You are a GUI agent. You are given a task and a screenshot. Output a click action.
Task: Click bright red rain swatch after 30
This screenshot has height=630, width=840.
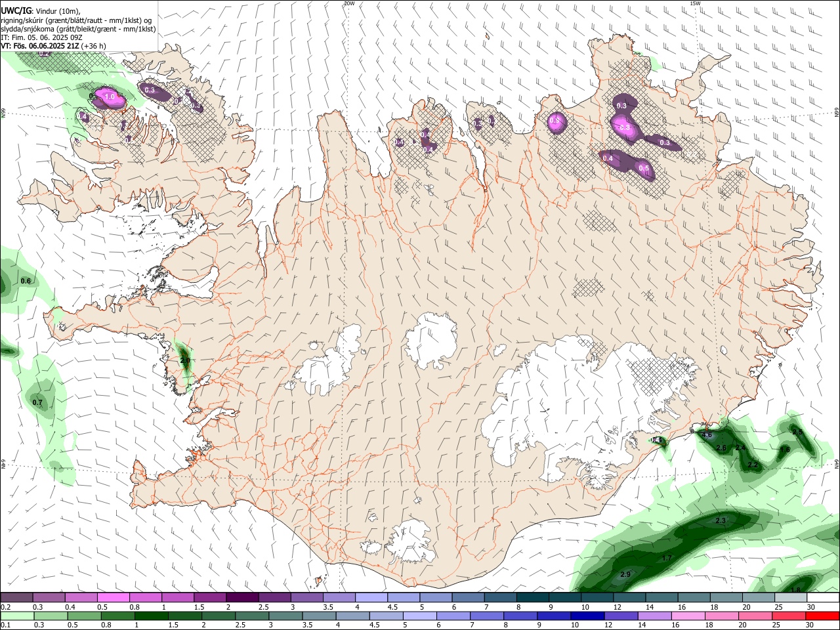(x=823, y=616)
